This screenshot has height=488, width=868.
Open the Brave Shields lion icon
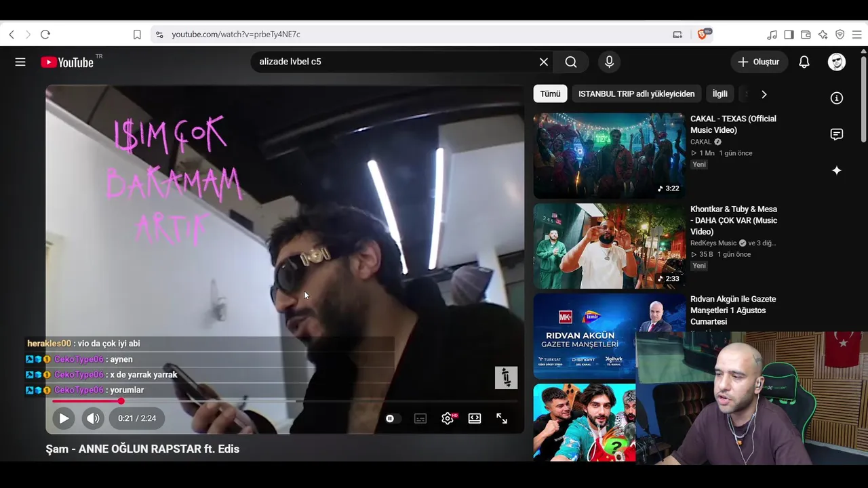tap(703, 34)
